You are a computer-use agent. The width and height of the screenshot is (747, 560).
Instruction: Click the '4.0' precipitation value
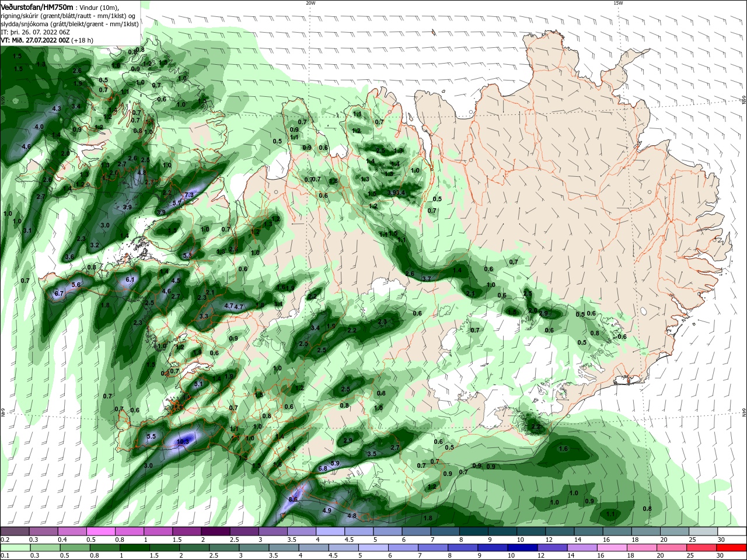coord(39,127)
